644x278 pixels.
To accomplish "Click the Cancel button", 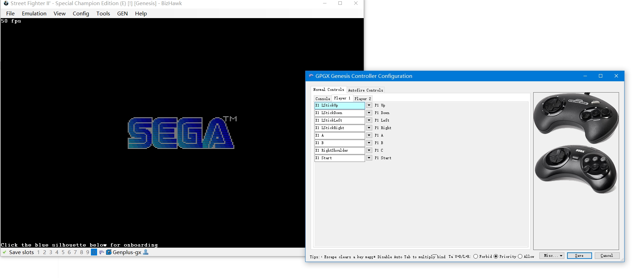I will point(607,255).
